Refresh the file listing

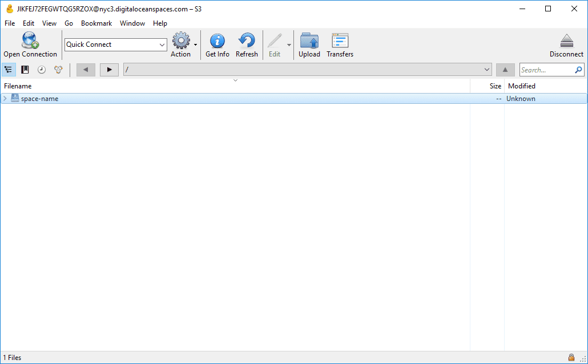[247, 41]
